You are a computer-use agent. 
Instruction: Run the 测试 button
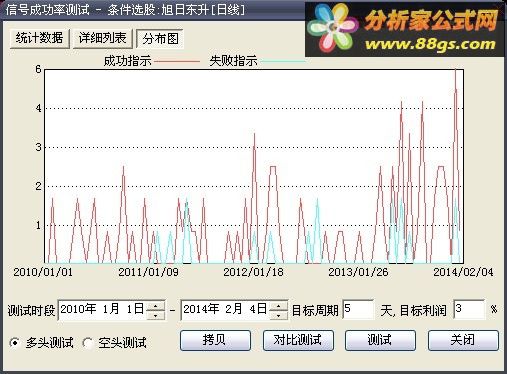point(380,340)
